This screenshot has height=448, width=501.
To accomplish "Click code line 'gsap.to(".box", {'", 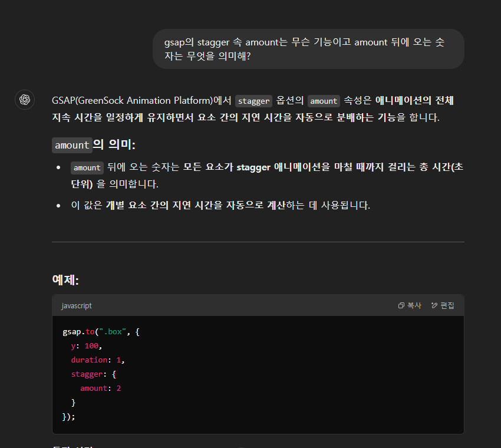I will (101, 332).
